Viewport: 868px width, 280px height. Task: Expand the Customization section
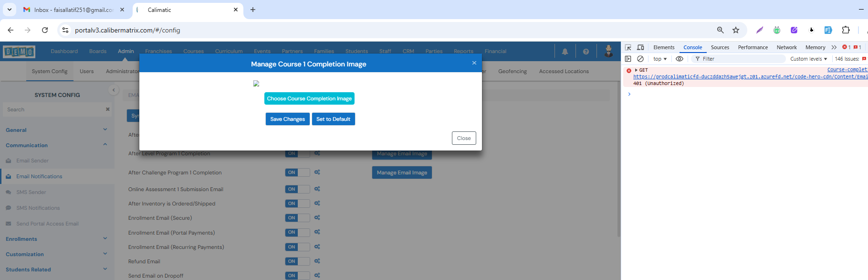click(57, 254)
